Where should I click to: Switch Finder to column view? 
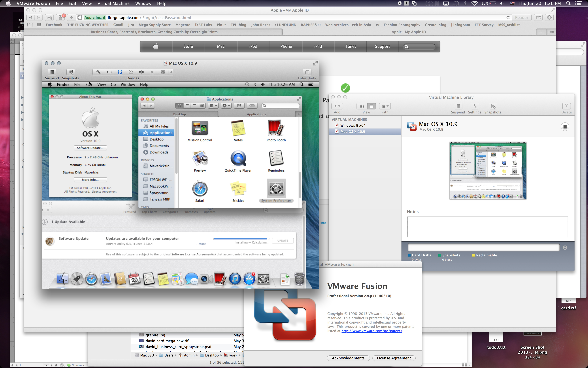coord(194,106)
